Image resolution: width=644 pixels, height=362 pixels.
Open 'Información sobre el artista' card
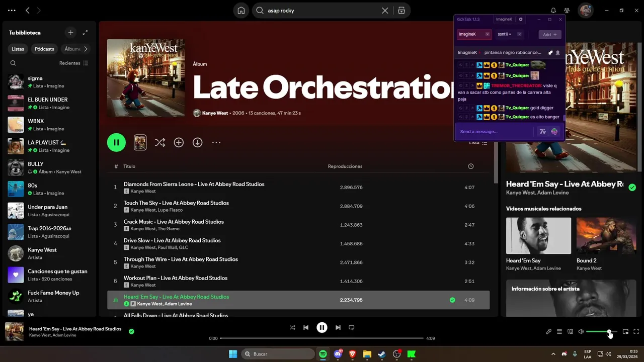click(571, 298)
